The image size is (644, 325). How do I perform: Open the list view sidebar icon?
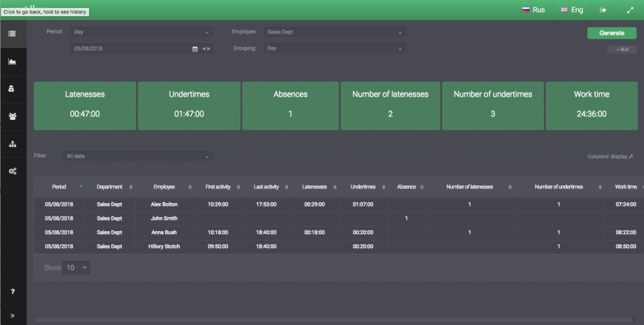(x=12, y=34)
